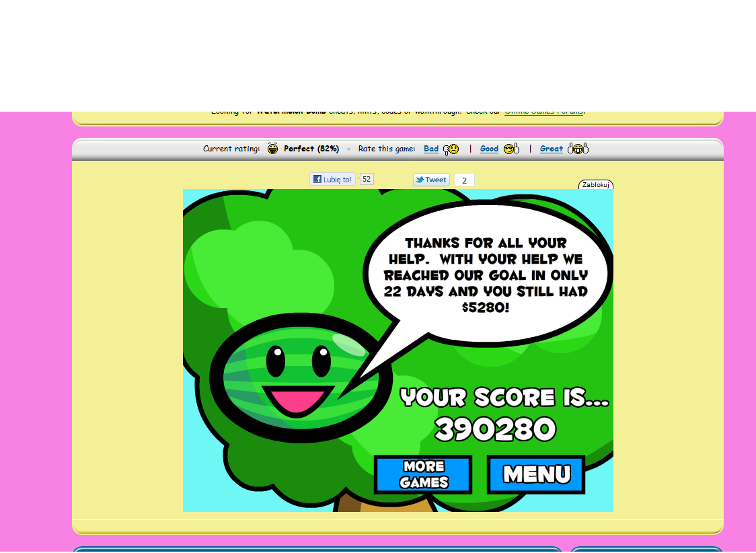Open the Online Games Forums link
This screenshot has height=553, width=756.
543,111
